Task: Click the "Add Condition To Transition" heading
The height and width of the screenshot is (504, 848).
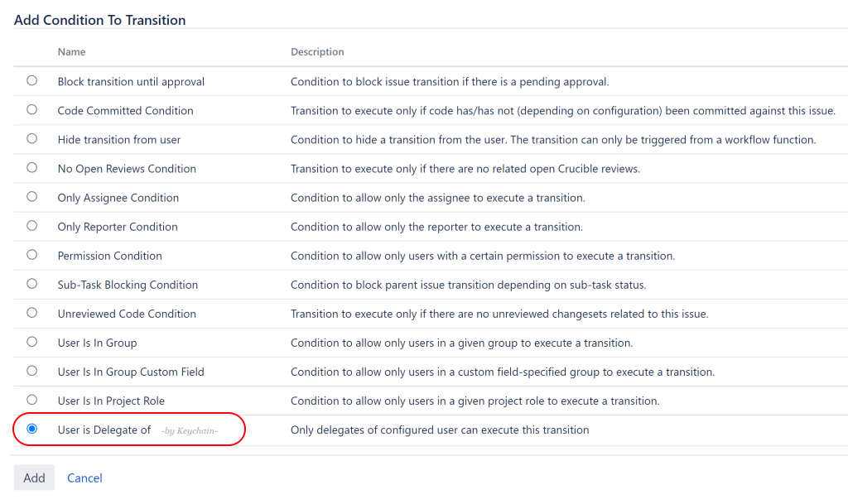Action: 99,19
